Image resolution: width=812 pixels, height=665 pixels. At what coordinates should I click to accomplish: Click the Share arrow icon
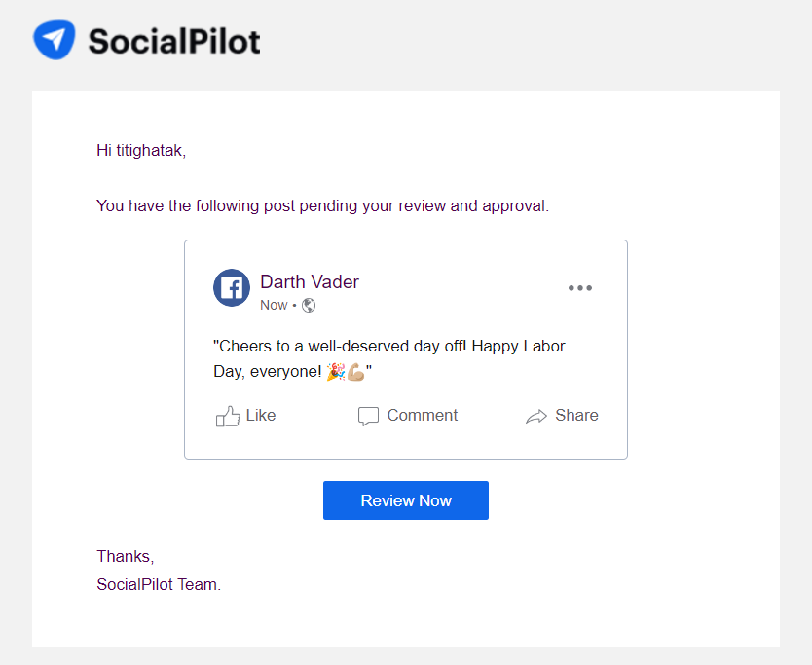pos(536,417)
